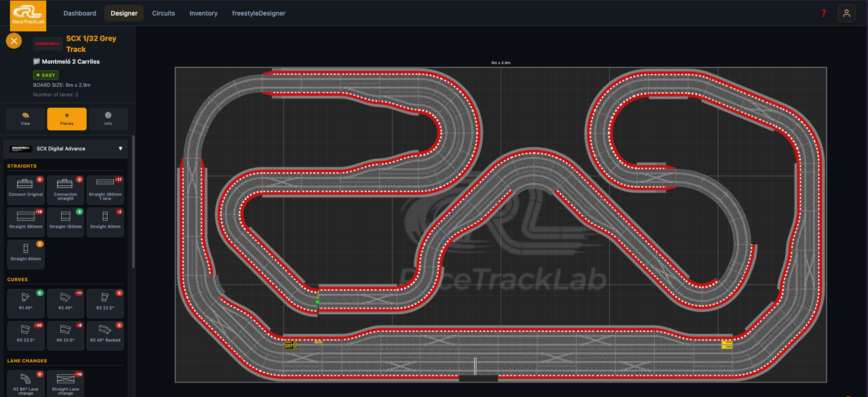Click the pieces panel scrollbar
The height and width of the screenshot is (397, 868).
tap(133, 201)
